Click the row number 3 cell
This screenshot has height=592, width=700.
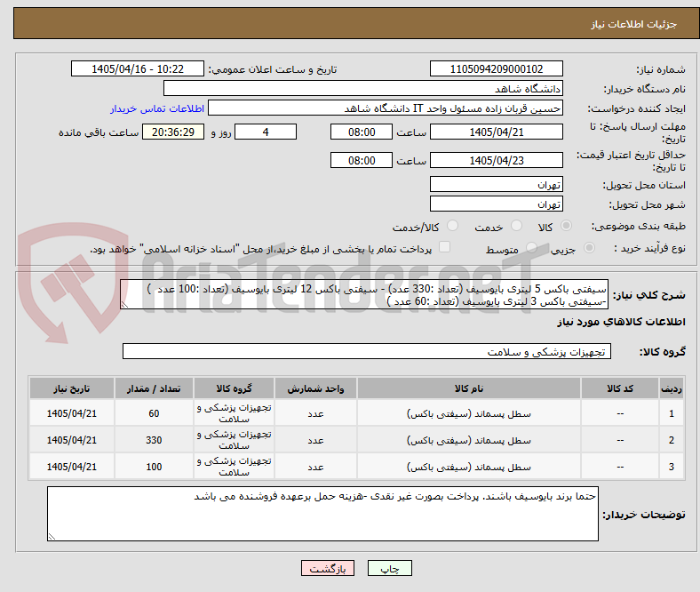pyautogui.click(x=671, y=467)
